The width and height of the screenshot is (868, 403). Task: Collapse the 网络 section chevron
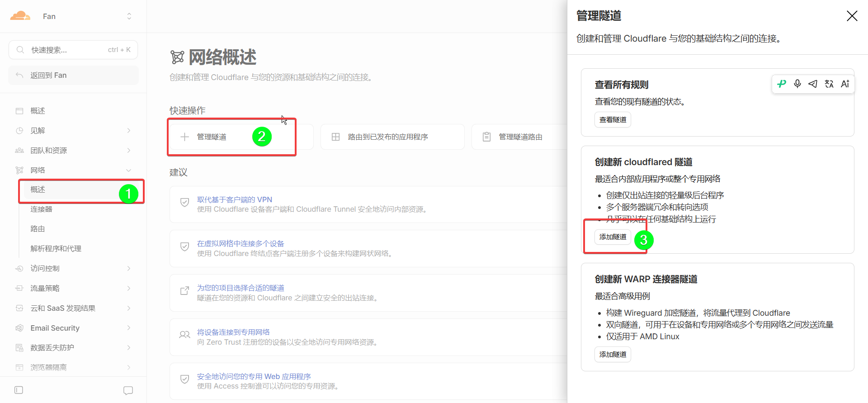tap(129, 171)
